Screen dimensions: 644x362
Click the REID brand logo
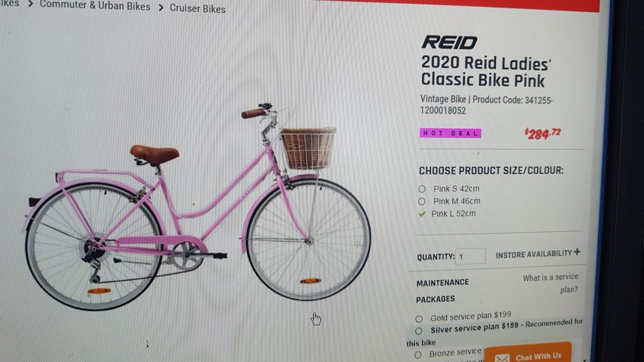coord(449,42)
